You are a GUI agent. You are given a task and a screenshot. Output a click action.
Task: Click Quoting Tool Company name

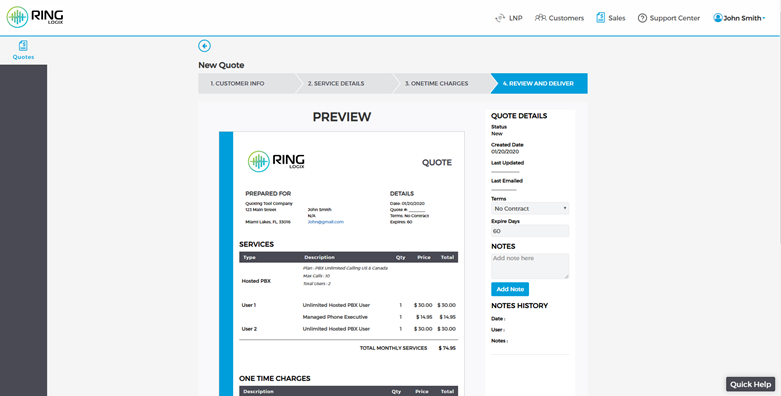point(269,204)
